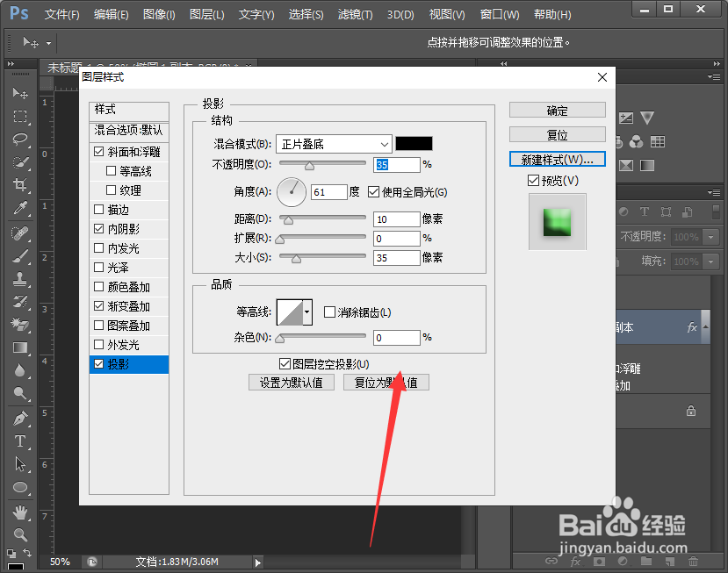
Task: Click the 不透明度 slider handle
Action: (309, 166)
